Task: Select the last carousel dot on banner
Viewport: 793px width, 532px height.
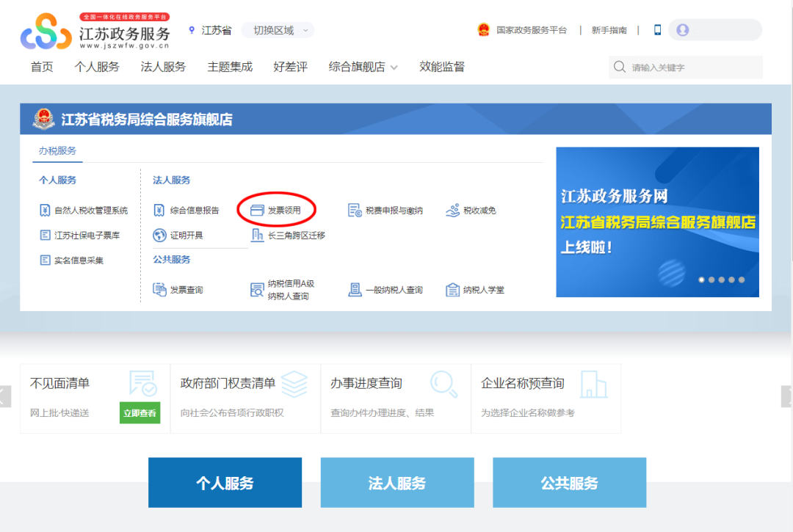Action: (x=742, y=280)
